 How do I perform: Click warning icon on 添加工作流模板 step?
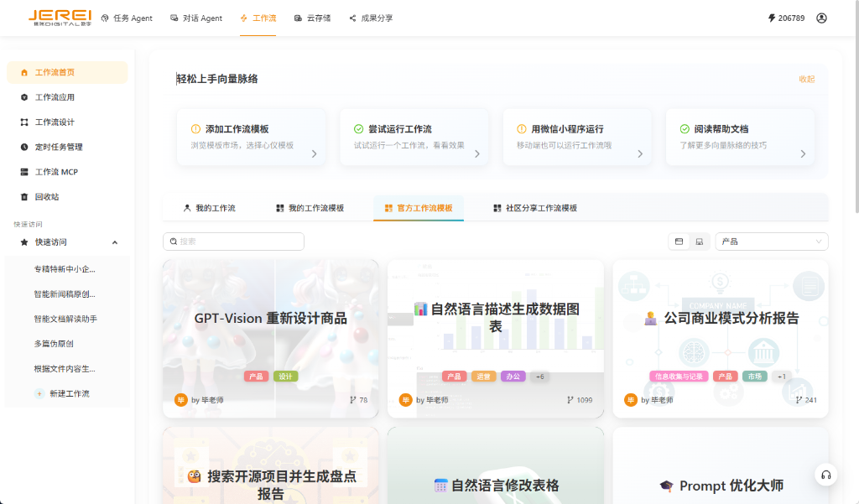point(195,129)
